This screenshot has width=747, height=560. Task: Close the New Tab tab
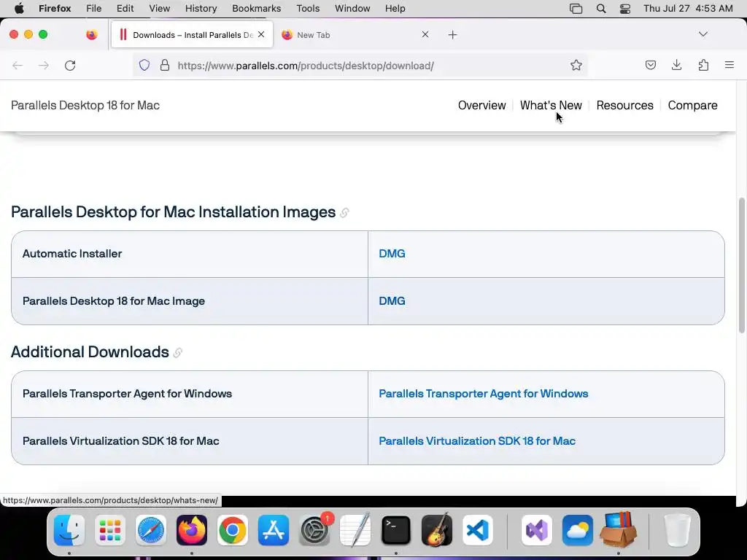coord(425,34)
